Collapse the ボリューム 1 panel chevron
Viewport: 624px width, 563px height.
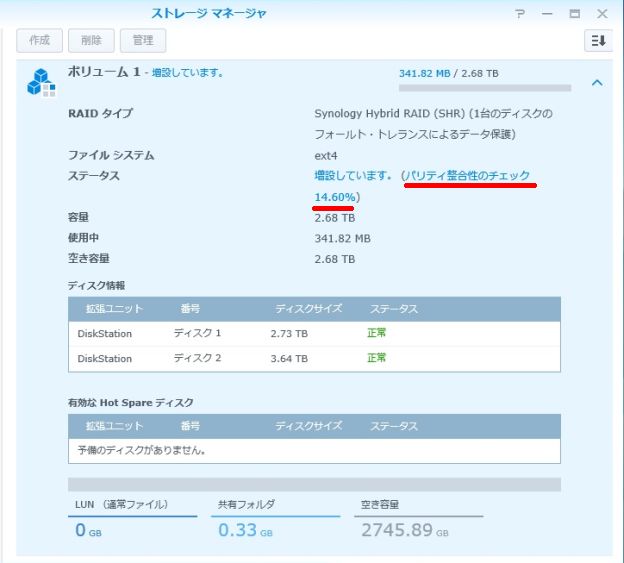597,83
